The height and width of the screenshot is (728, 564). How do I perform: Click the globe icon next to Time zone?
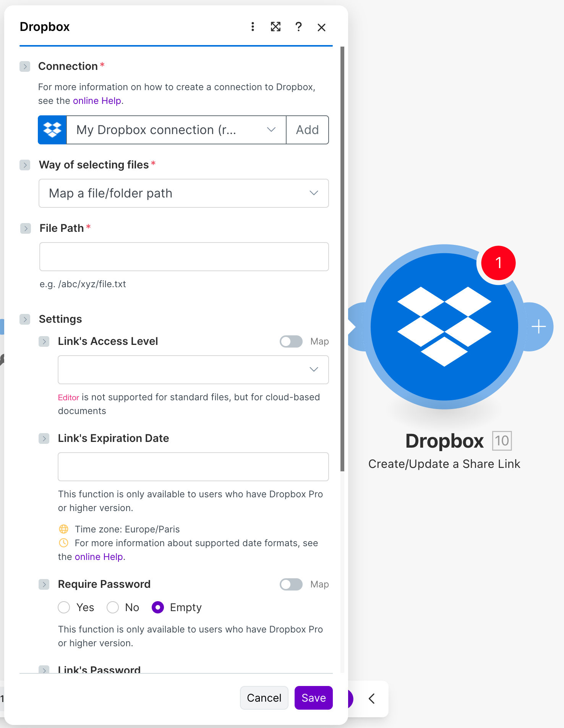pyautogui.click(x=64, y=529)
